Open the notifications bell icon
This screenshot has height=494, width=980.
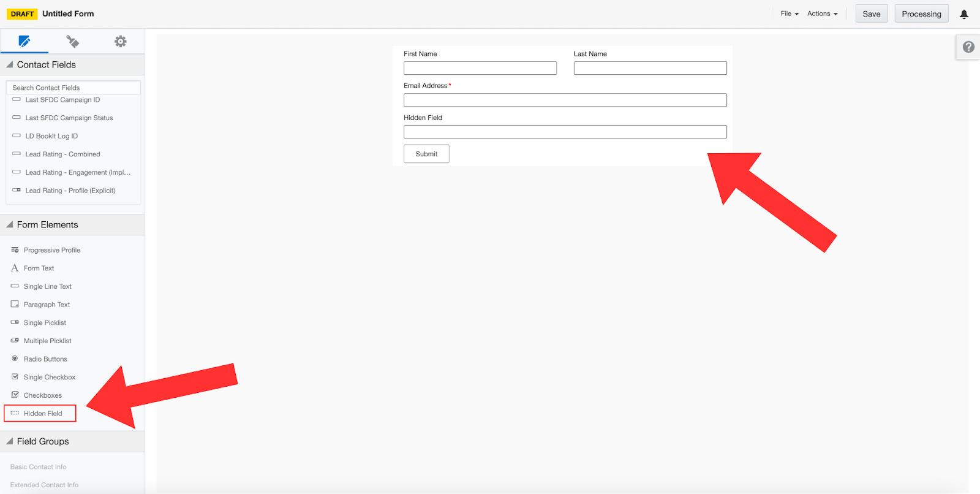[x=963, y=14]
